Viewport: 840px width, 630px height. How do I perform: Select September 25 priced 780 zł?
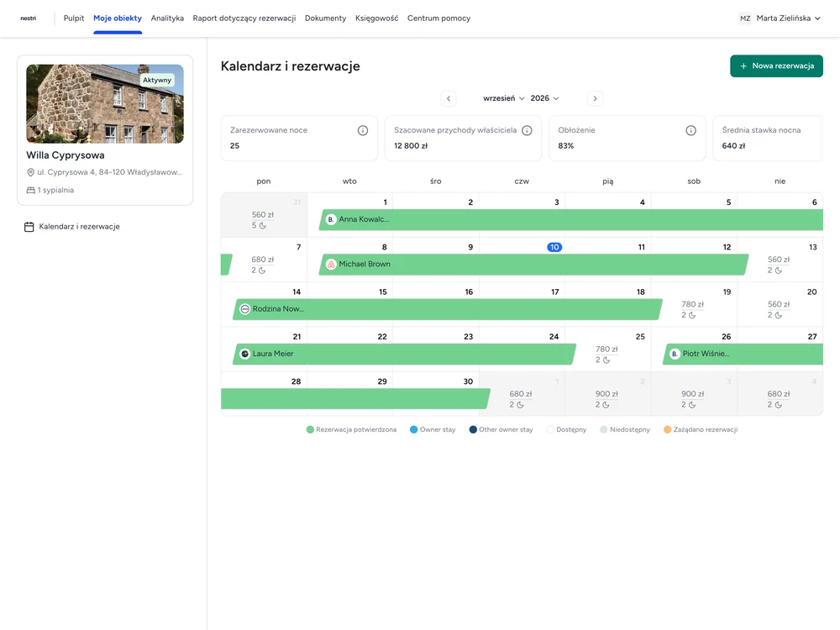point(608,350)
